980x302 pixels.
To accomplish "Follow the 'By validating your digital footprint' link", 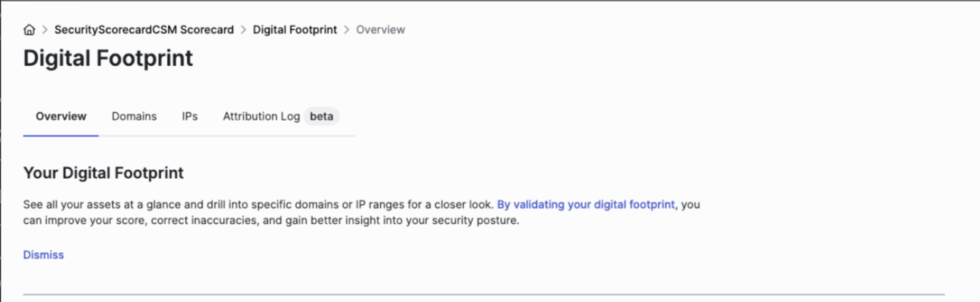I will click(587, 205).
